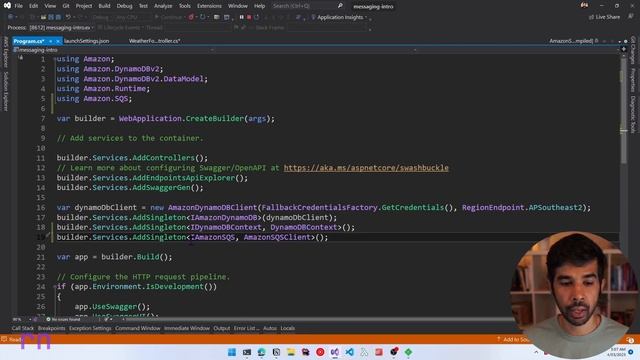Pin the Program.cs tab
The image size is (640, 360).
pos(51,41)
